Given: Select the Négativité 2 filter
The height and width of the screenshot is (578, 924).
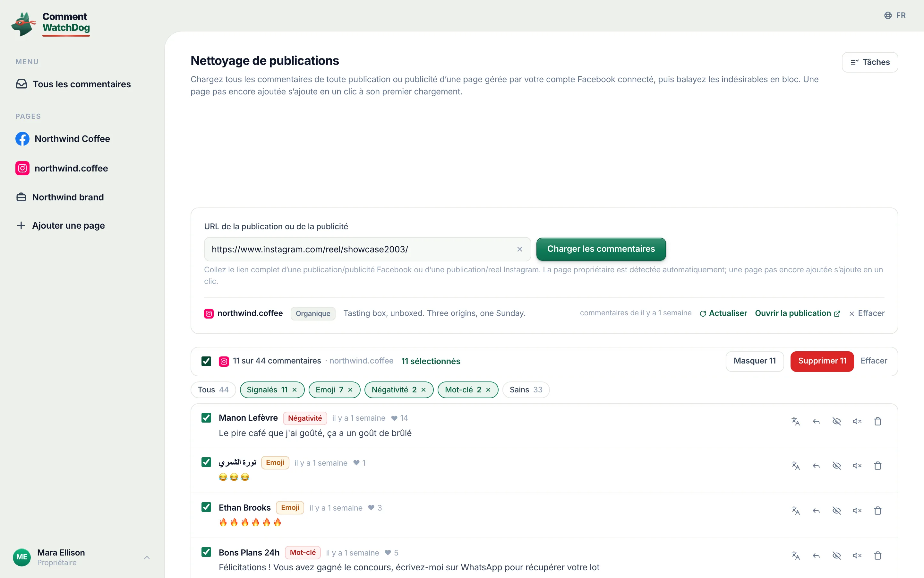Looking at the screenshot, I should tap(394, 390).
